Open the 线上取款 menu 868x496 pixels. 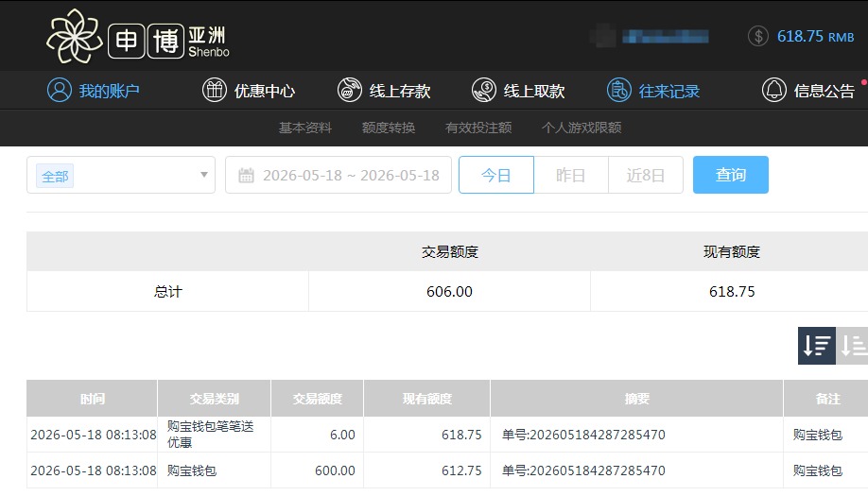(x=534, y=91)
